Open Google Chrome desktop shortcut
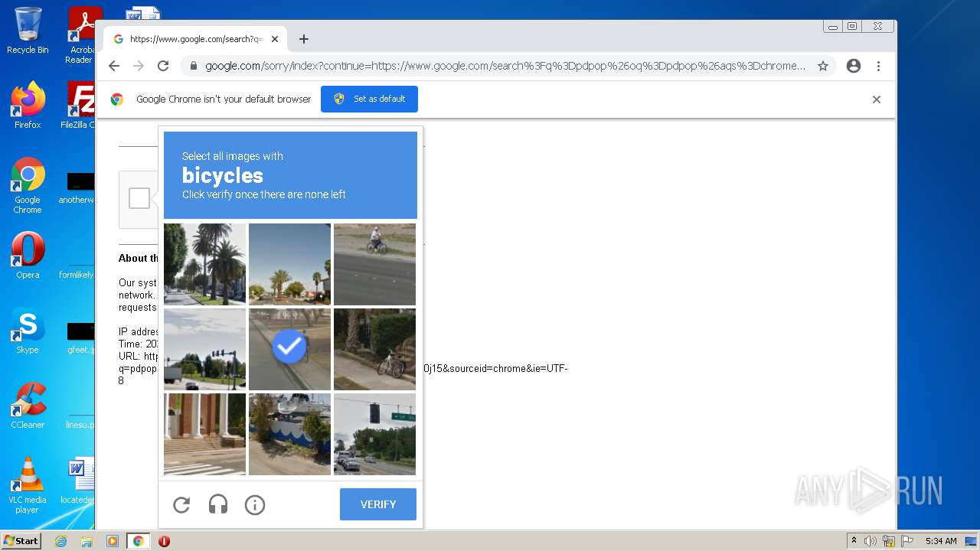 point(28,185)
